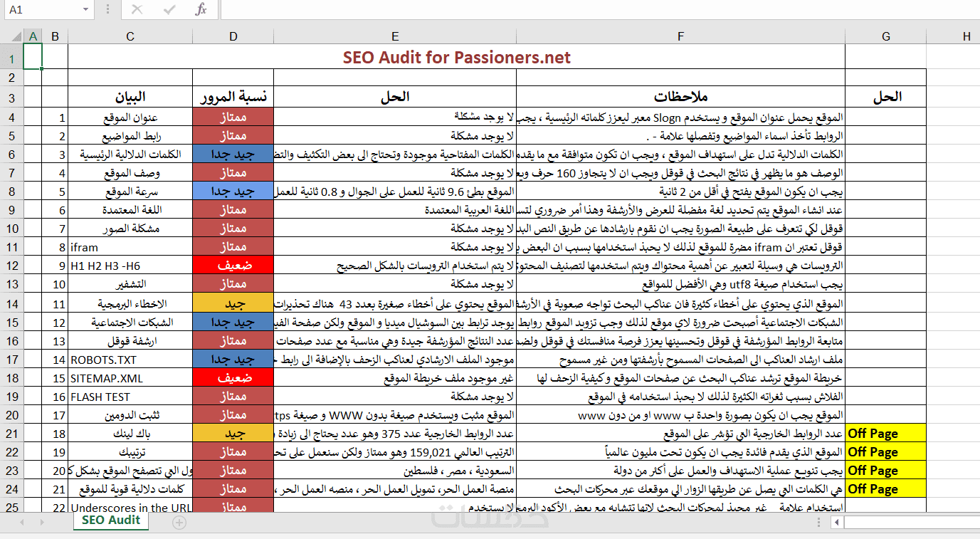Viewport: 980px width, 539px height.
Task: Select the yellow Off Page cell in row 21
Action: click(x=885, y=434)
